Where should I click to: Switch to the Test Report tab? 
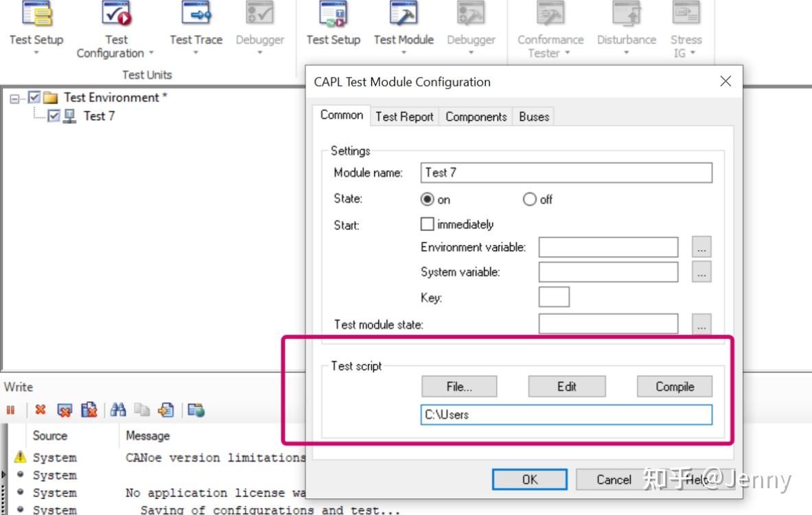pos(404,117)
